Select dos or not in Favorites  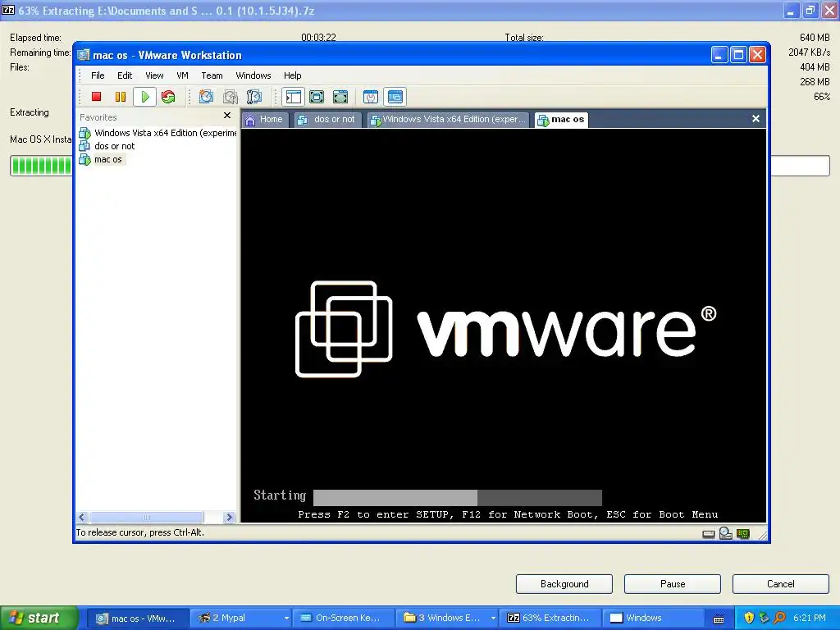107,146
